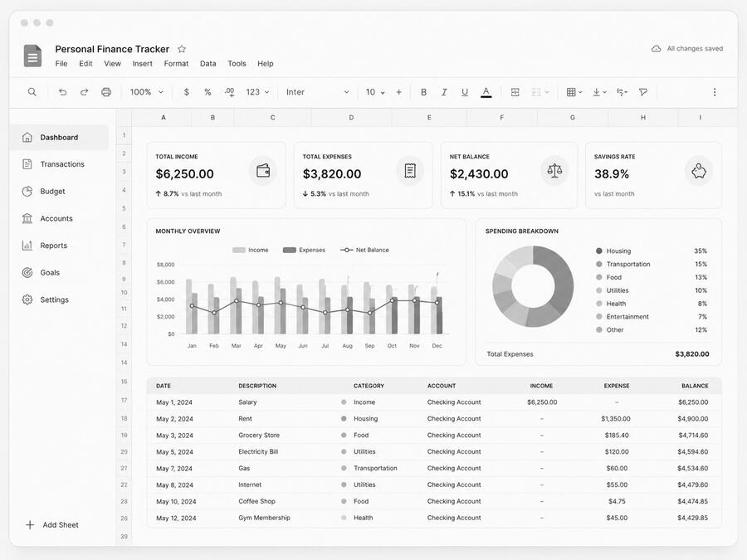The image size is (747, 560).
Task: Toggle italic formatting
Action: tap(444, 92)
